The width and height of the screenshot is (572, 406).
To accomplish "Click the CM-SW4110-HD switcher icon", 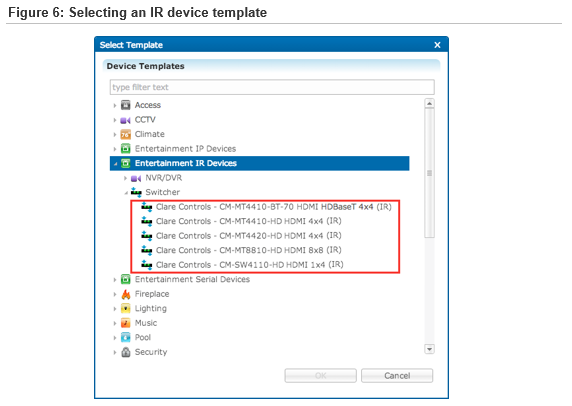I will click(147, 265).
